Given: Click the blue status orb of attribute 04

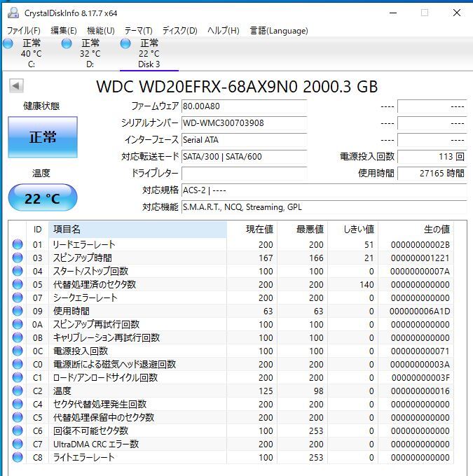Looking at the screenshot, I should coord(18,271).
